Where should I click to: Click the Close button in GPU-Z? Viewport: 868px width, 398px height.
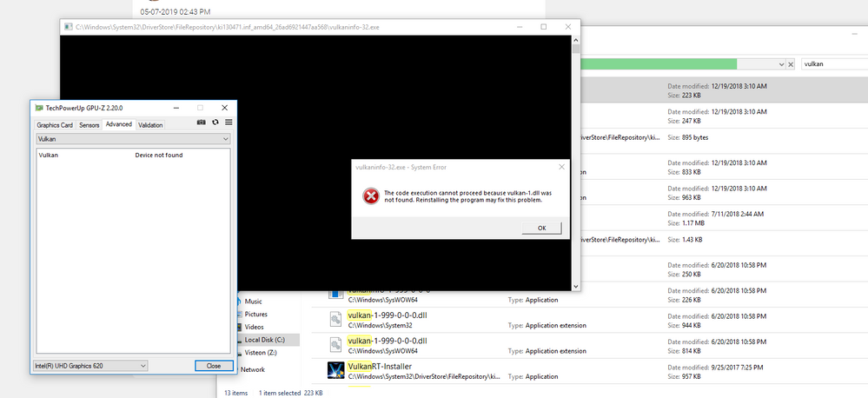tap(213, 366)
